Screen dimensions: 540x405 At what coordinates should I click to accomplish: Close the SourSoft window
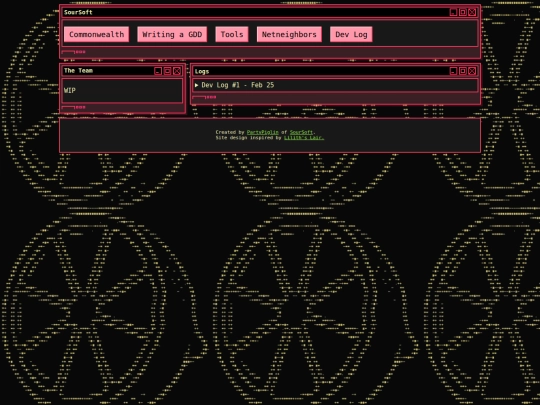pos(472,12)
